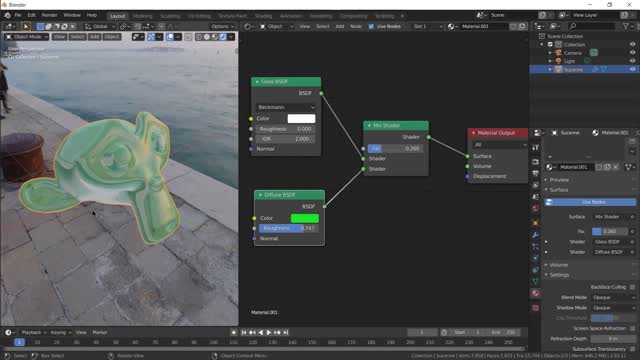The image size is (640, 360).
Task: Open the Window menu
Action: pyautogui.click(x=72, y=15)
